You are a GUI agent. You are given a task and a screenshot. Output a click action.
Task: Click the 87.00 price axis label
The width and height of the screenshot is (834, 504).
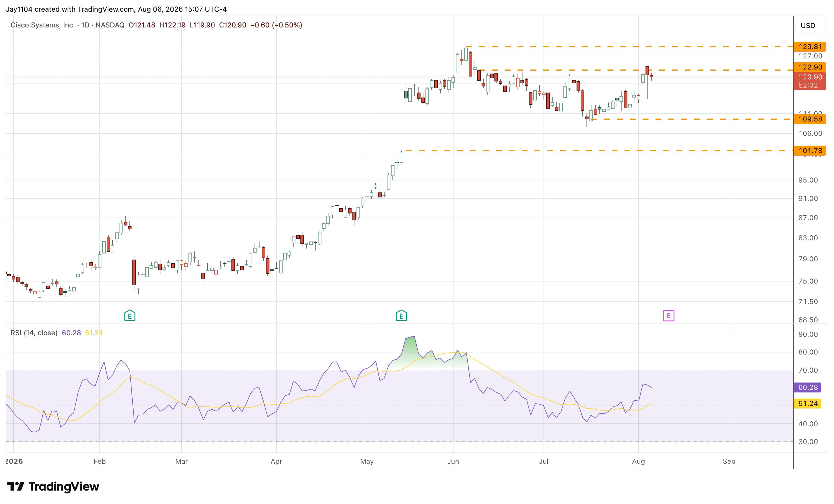808,218
